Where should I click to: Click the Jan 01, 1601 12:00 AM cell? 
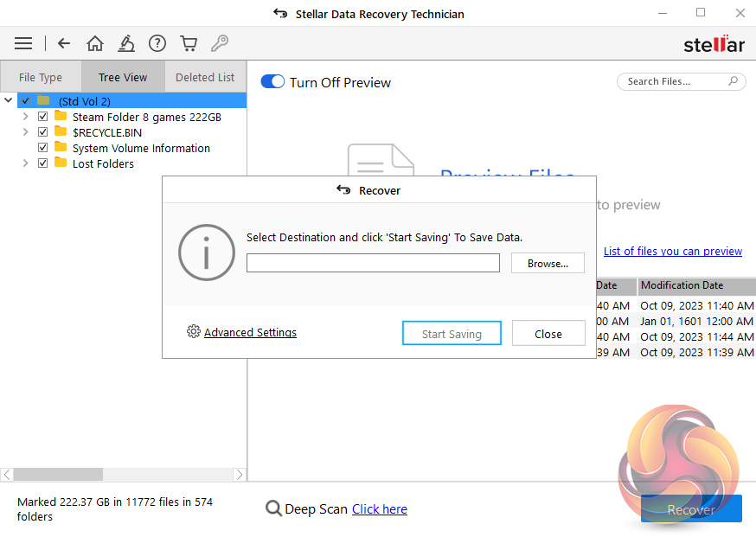(x=696, y=321)
